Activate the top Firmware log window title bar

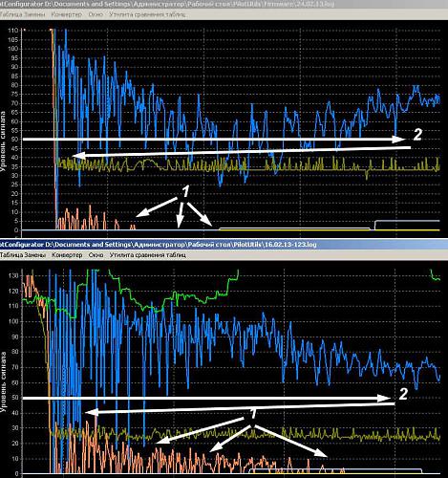224,4
